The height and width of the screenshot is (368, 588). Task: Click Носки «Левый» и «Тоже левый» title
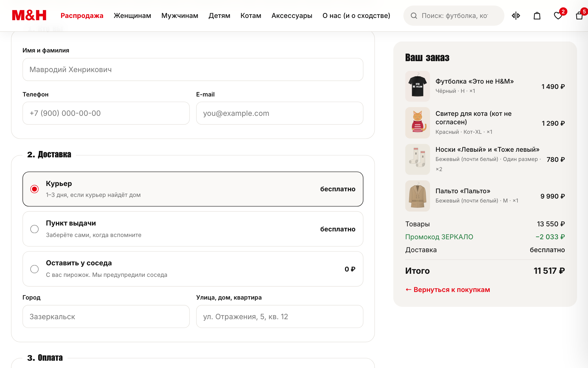[x=487, y=150]
